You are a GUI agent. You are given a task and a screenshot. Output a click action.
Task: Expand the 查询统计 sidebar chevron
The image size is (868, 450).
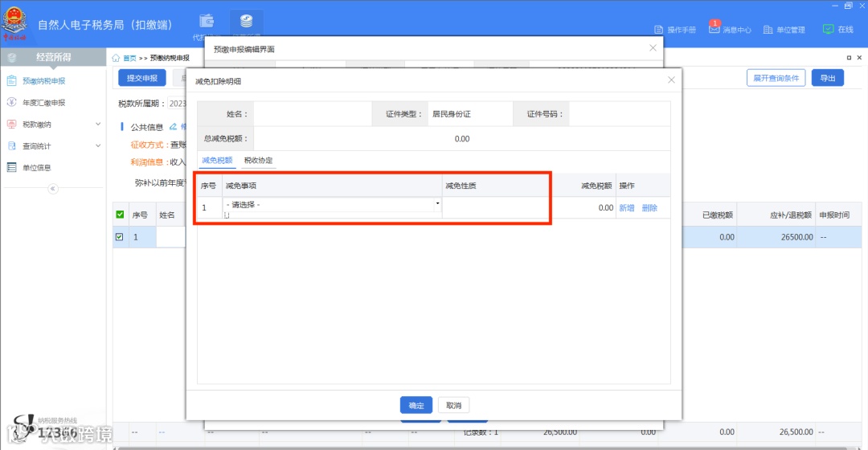[x=98, y=145]
